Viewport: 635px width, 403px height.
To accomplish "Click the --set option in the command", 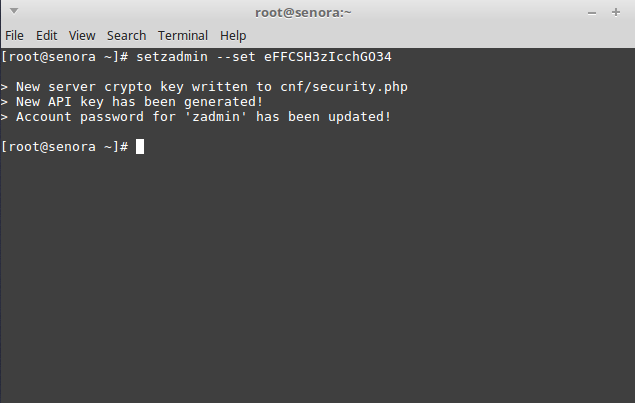I will coord(236,57).
